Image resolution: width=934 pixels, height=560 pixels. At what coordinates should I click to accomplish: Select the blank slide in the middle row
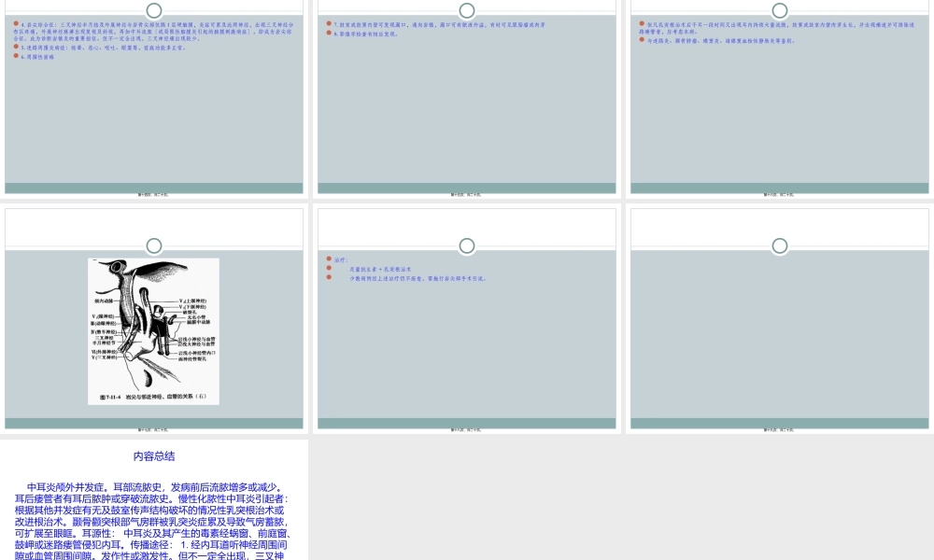coord(780,318)
